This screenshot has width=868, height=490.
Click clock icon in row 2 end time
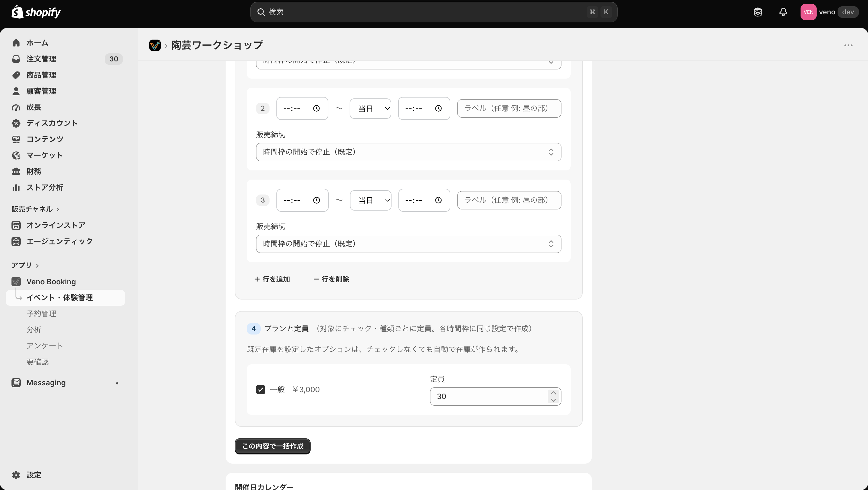tap(438, 108)
